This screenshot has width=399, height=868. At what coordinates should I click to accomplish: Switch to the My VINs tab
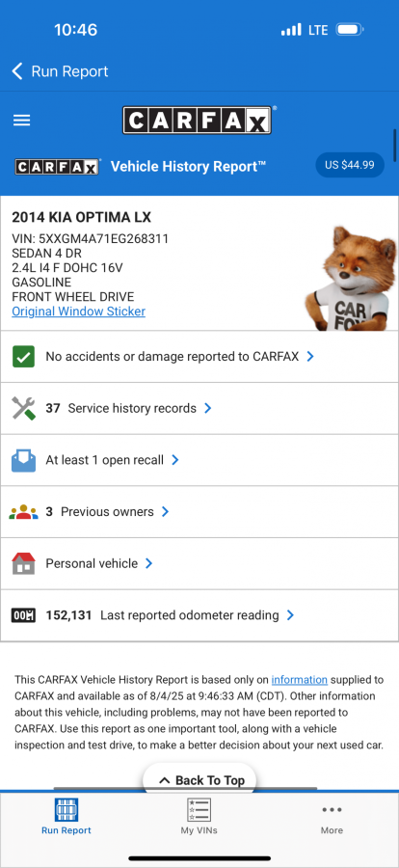199,817
